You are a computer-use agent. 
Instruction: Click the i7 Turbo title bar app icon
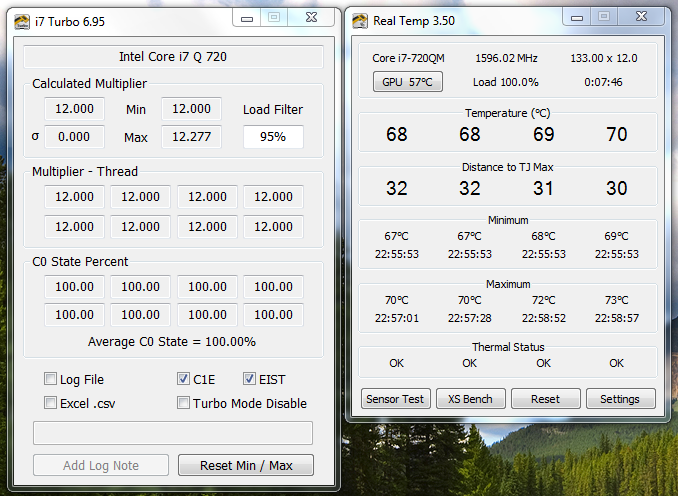coord(22,21)
